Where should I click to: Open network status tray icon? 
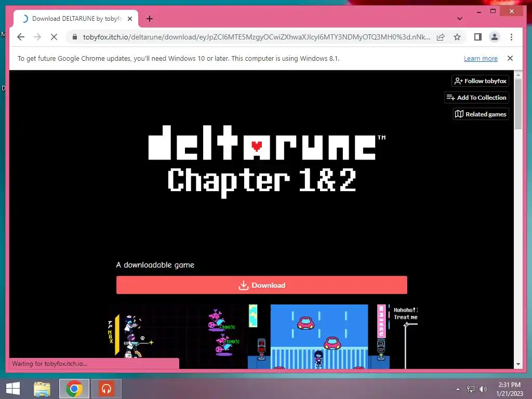tap(471, 389)
